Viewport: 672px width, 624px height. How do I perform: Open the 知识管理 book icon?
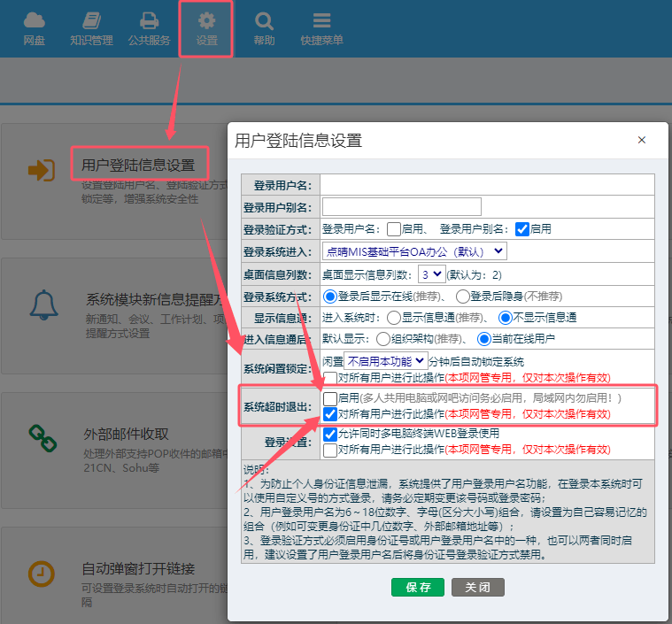tap(91, 20)
